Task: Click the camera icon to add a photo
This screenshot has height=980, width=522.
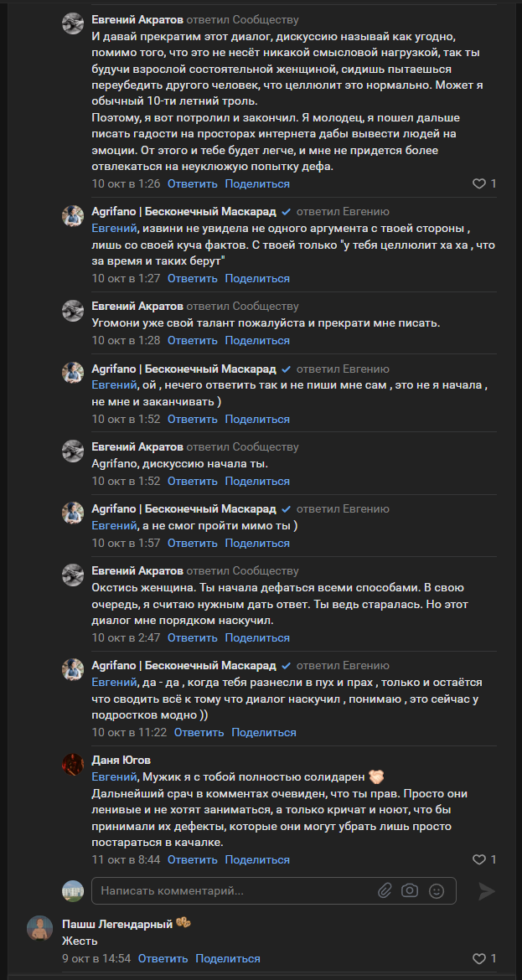Action: (x=410, y=890)
